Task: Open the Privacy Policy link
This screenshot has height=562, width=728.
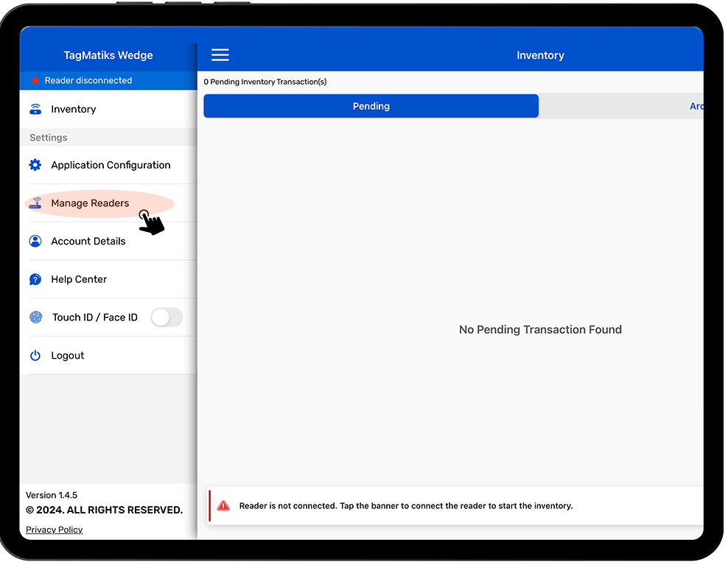Action: (x=55, y=530)
